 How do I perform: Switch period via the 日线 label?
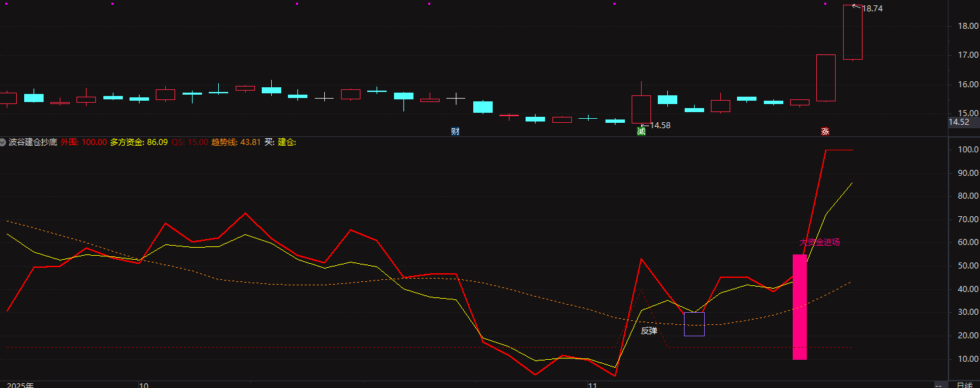click(964, 385)
